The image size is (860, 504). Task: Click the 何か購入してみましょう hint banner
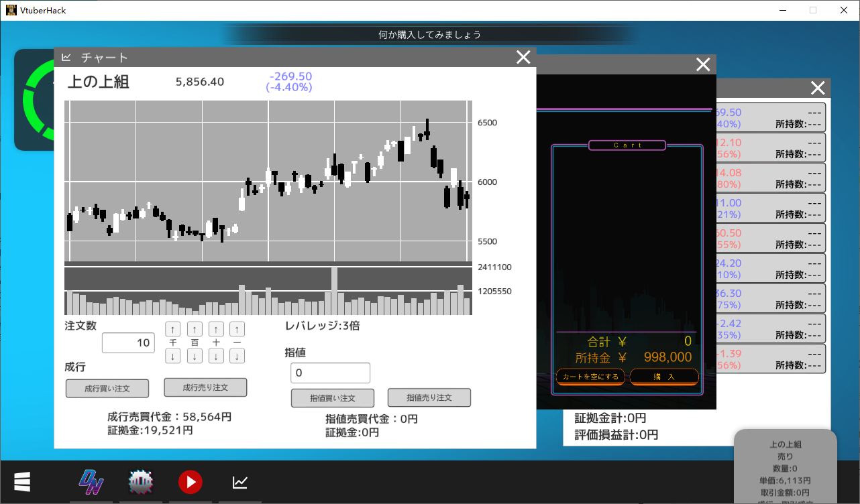coord(429,34)
